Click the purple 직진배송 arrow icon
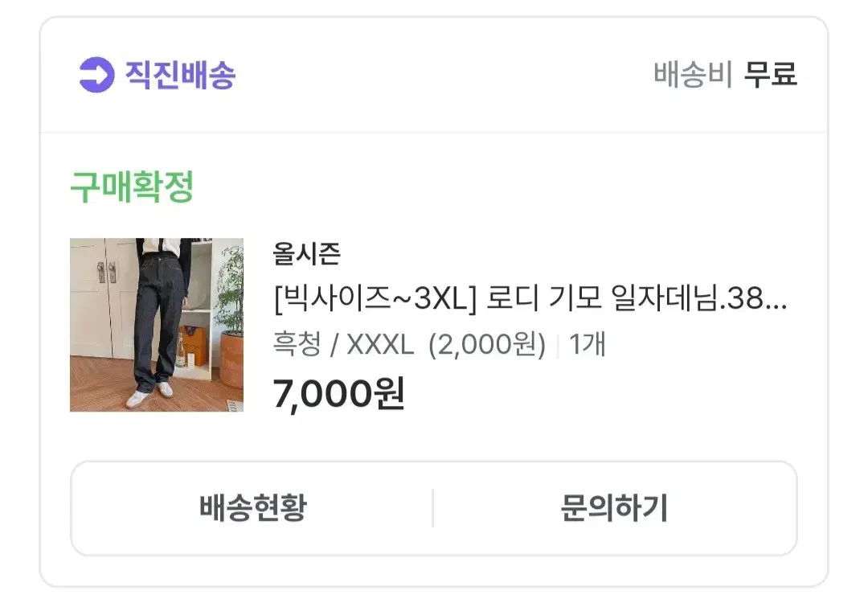Image resolution: width=868 pixels, height=603 pixels. point(97,74)
